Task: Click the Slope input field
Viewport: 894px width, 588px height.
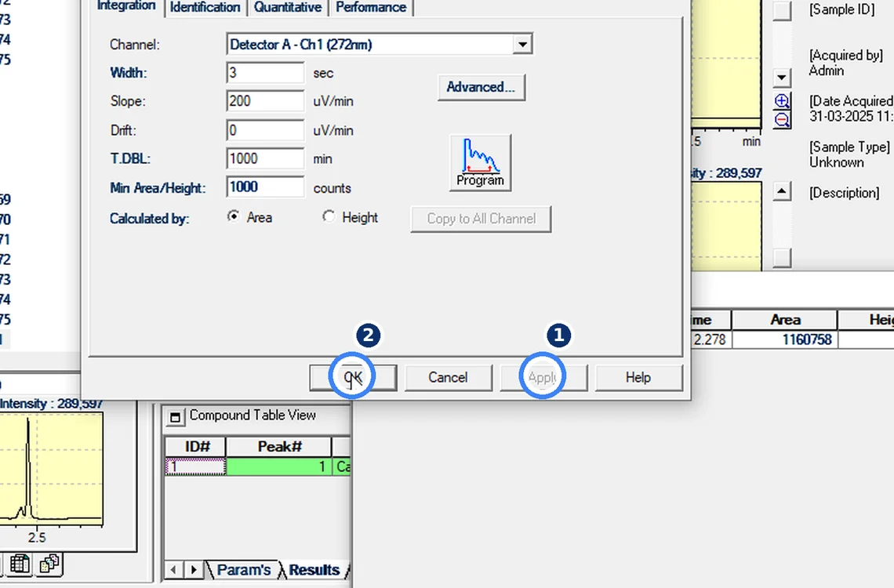Action: tap(265, 101)
